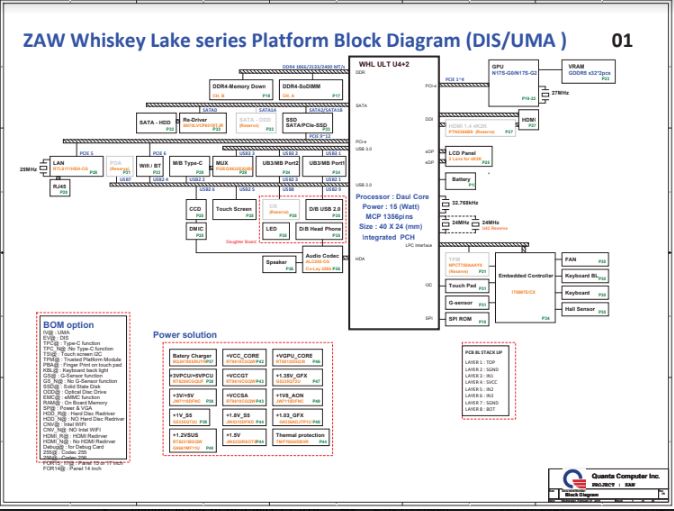The width and height of the screenshot is (674, 511).
Task: Select the Hall Sensor block
Action: (x=585, y=309)
